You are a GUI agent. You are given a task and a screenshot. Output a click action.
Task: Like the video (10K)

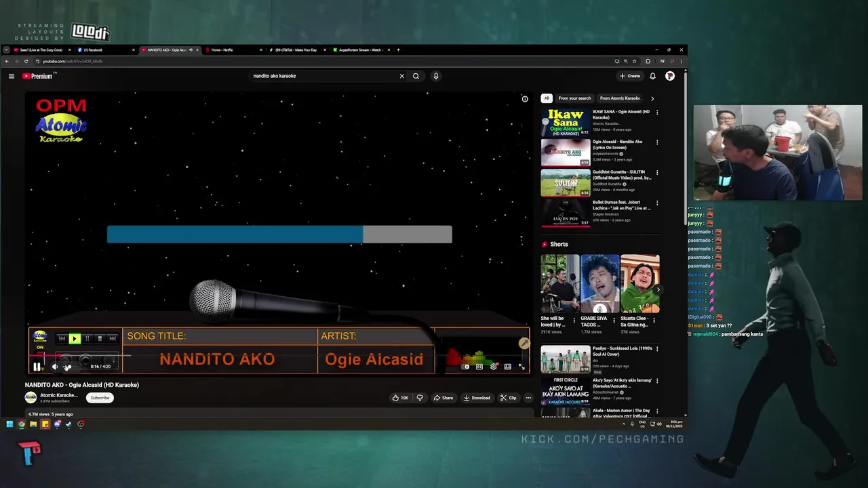tap(400, 398)
